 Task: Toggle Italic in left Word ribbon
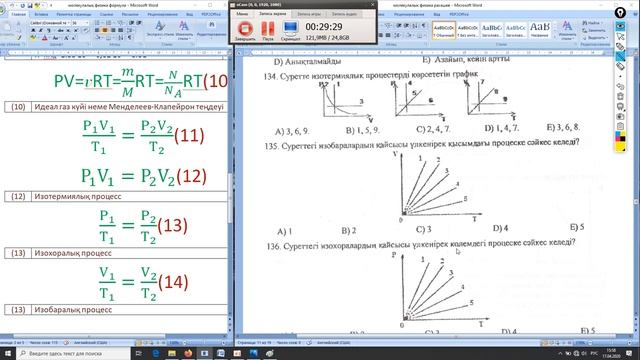pyautogui.click(x=41, y=30)
